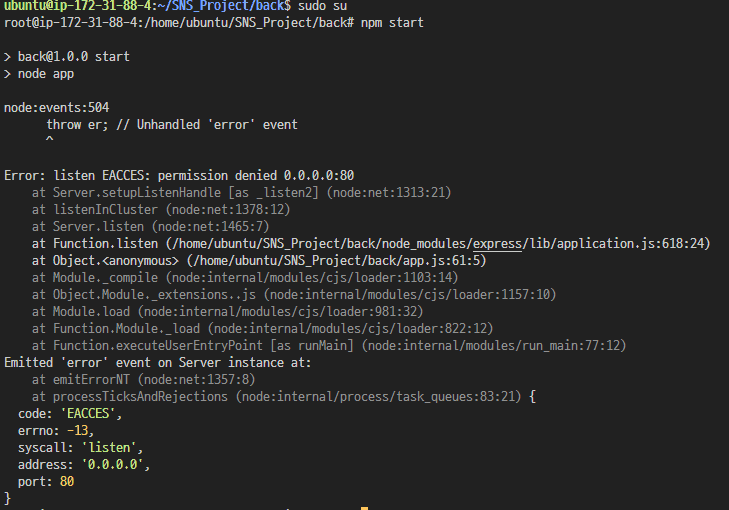Click the throw er Unhandled error line
Image resolution: width=729 pixels, height=510 pixels.
pyautogui.click(x=172, y=125)
